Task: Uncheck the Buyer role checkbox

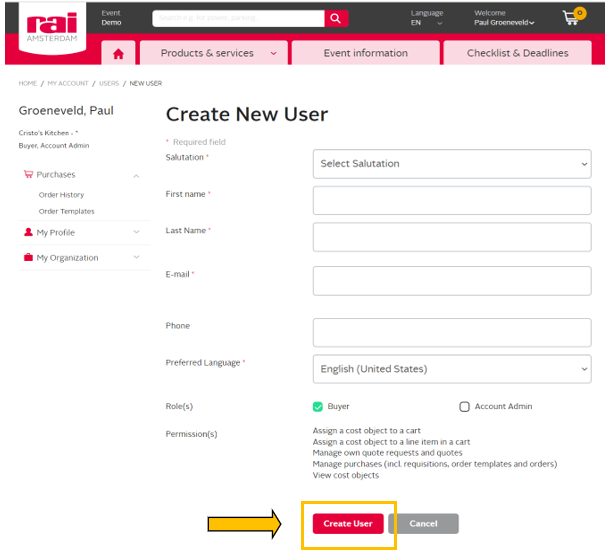Action: pyautogui.click(x=318, y=407)
